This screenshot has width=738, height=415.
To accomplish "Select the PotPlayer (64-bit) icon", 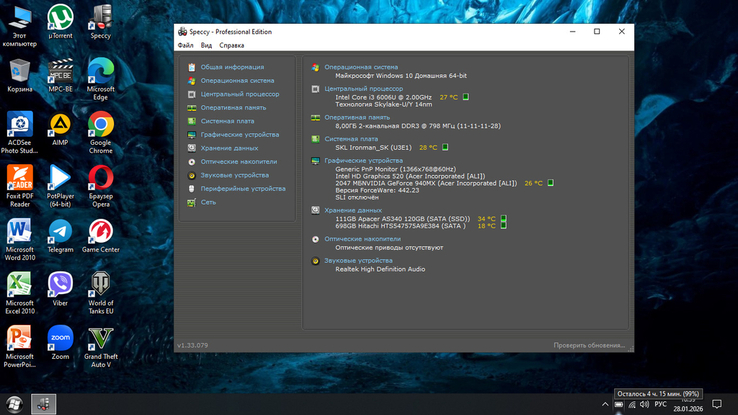I will click(x=60, y=186).
